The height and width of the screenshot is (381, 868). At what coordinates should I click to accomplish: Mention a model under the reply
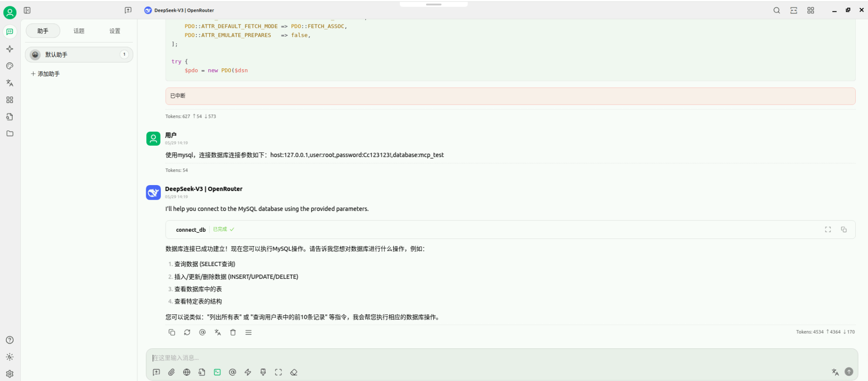tap(202, 333)
